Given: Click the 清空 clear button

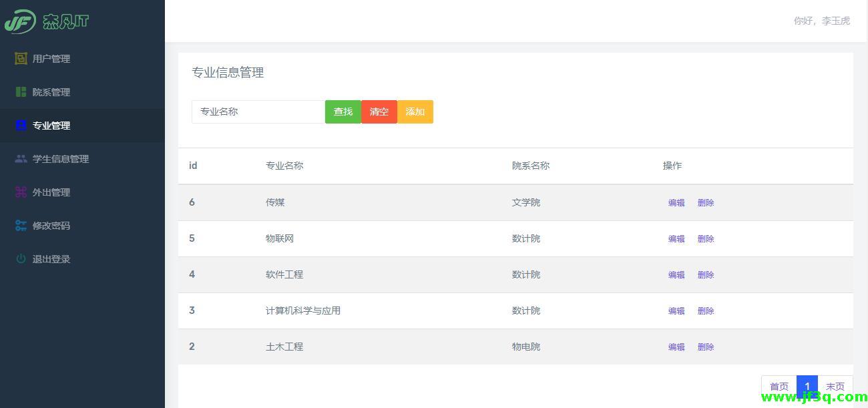Looking at the screenshot, I should point(379,112).
